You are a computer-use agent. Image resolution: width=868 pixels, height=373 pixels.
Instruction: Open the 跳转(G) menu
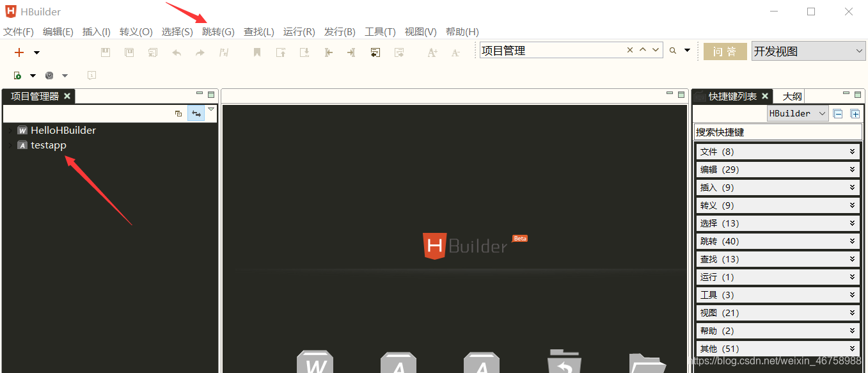(218, 32)
